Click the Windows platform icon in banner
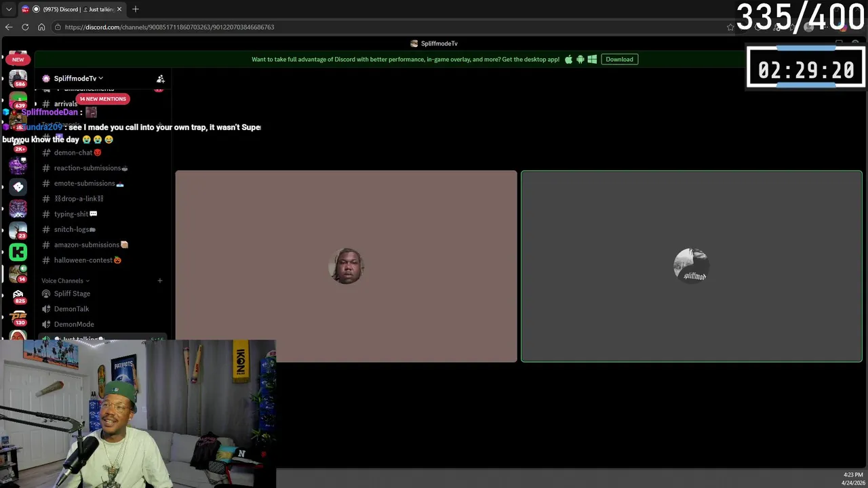The height and width of the screenshot is (488, 868). pyautogui.click(x=592, y=59)
